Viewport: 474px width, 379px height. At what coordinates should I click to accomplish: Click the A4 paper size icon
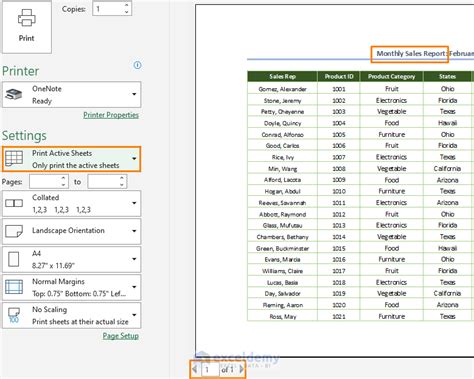tap(14, 259)
